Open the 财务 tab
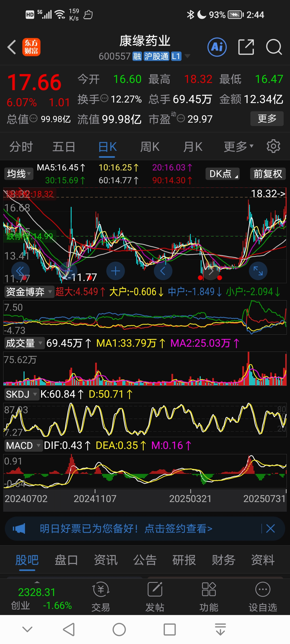This screenshot has height=644, width=290. point(223,560)
